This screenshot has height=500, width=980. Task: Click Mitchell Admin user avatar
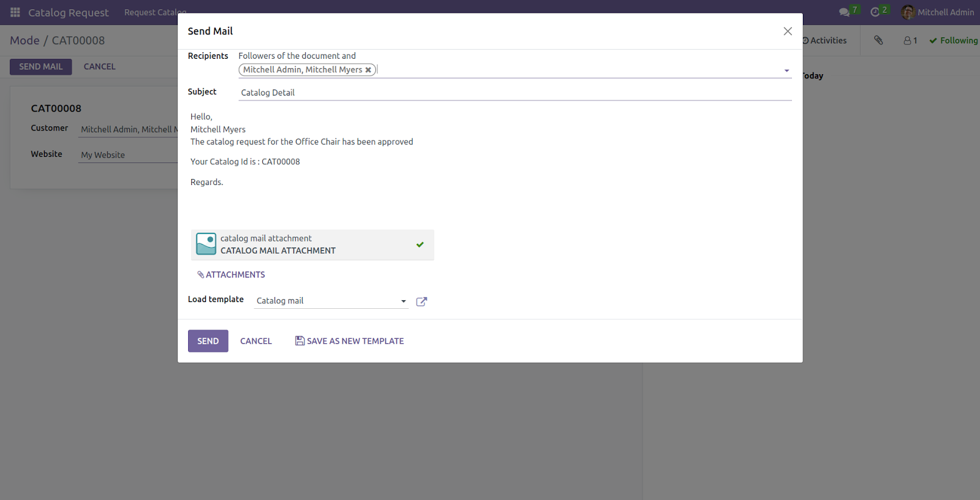click(908, 12)
